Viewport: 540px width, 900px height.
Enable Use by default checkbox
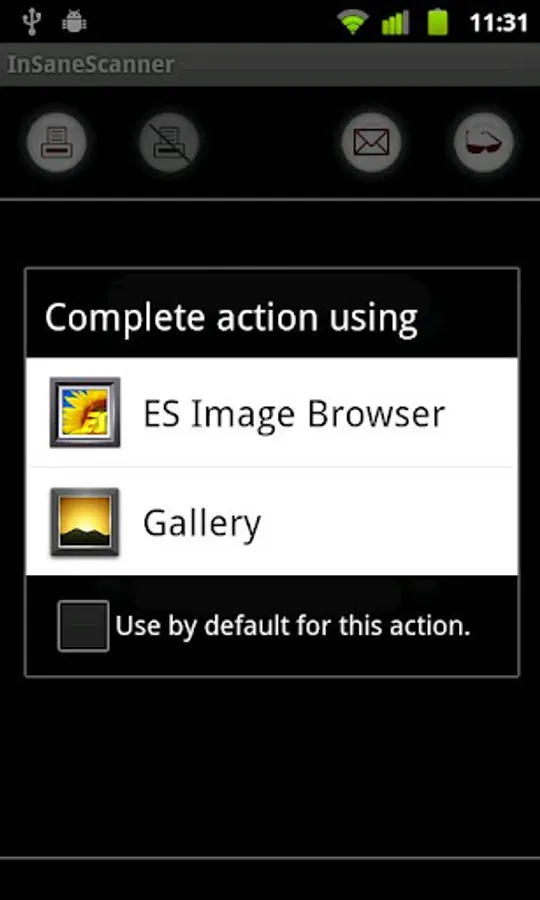coord(83,626)
